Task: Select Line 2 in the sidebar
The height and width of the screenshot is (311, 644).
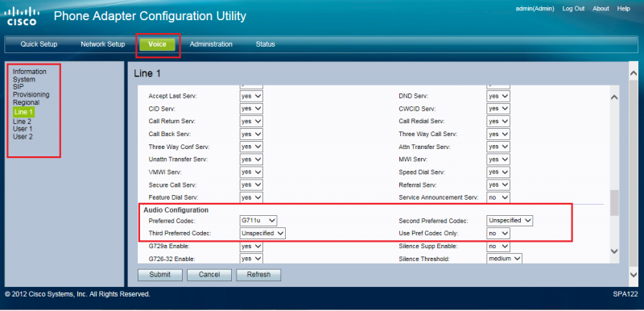Action: [22, 122]
